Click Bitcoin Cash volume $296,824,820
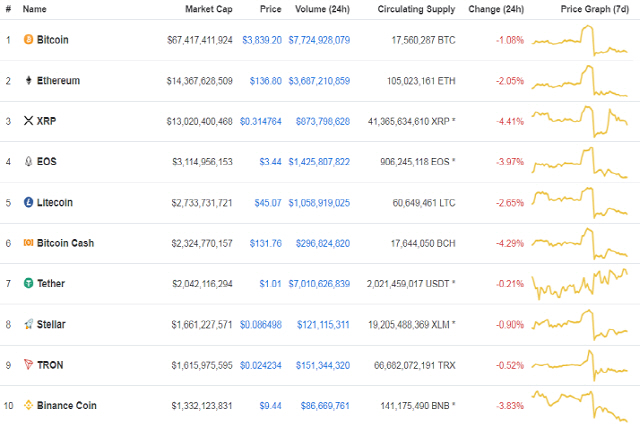This screenshot has height=425, width=640. [323, 243]
